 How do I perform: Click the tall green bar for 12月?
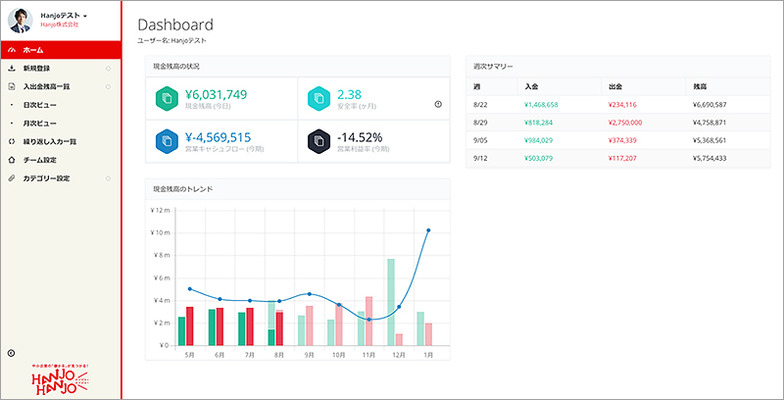[x=391, y=302]
